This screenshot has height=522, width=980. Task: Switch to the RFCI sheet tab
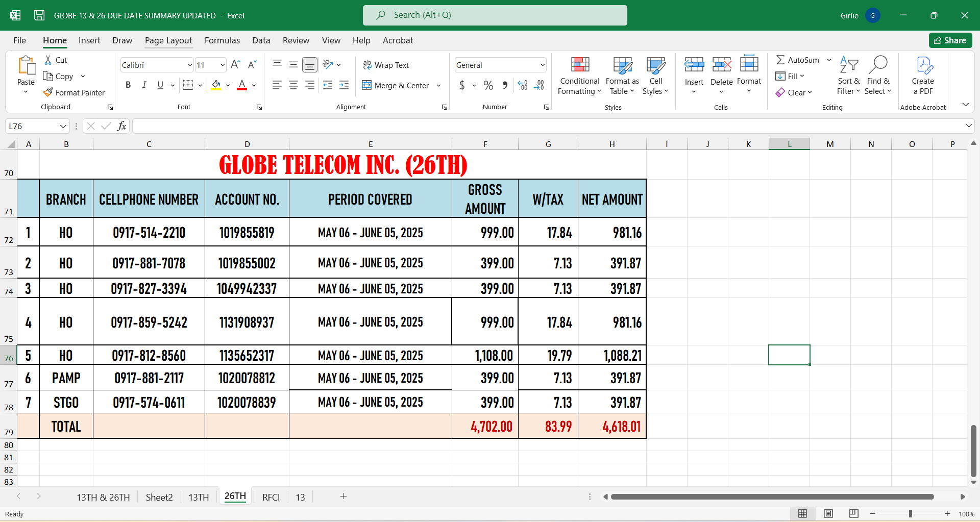[271, 497]
